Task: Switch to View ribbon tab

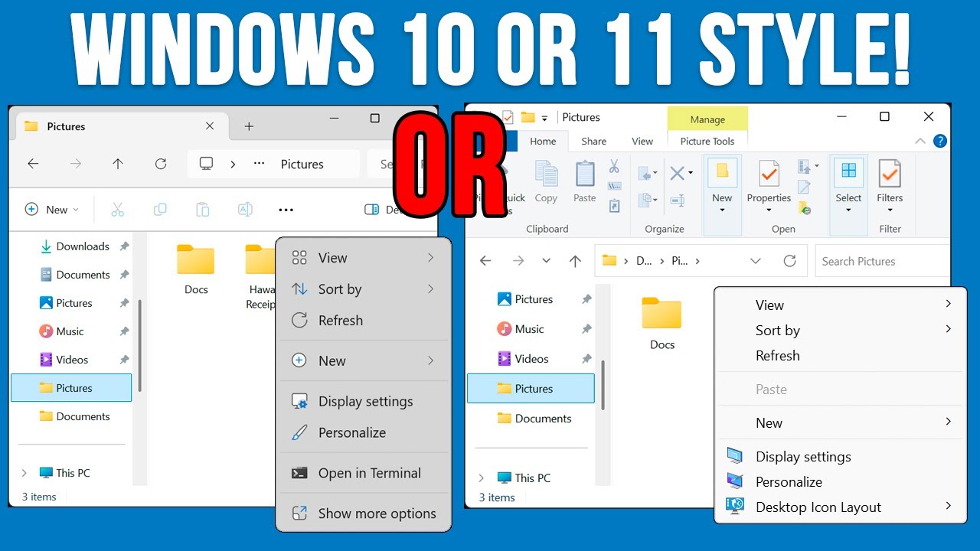Action: tap(642, 141)
